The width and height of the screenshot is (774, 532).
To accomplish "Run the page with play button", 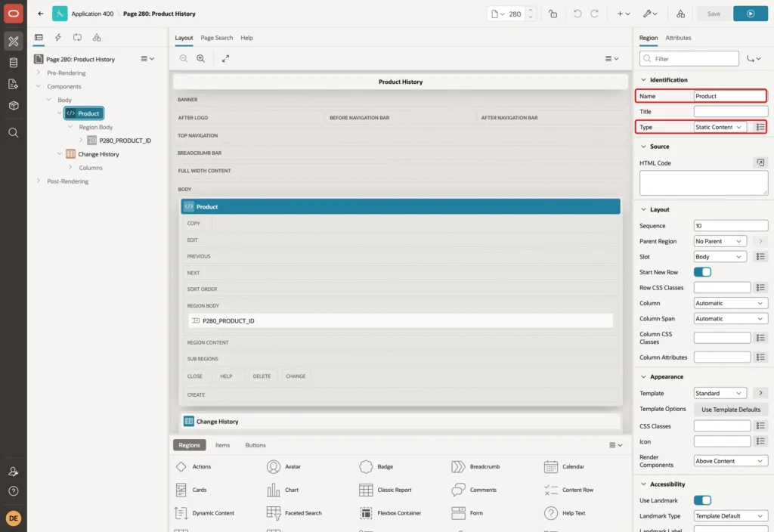I will click(751, 14).
